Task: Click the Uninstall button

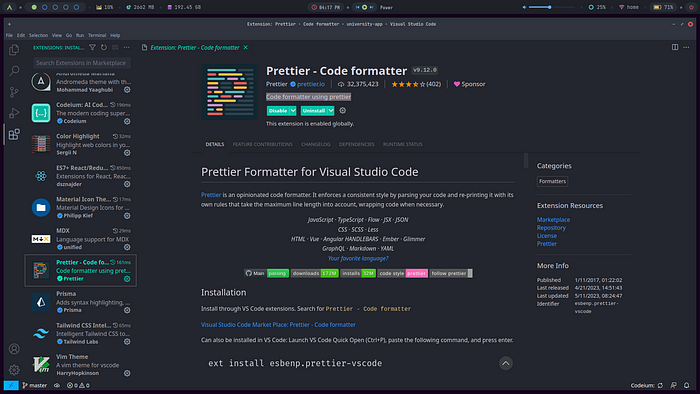Action: coord(314,111)
